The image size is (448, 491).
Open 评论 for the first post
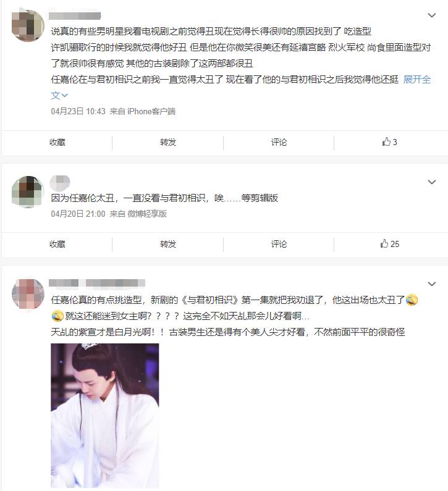(x=279, y=142)
